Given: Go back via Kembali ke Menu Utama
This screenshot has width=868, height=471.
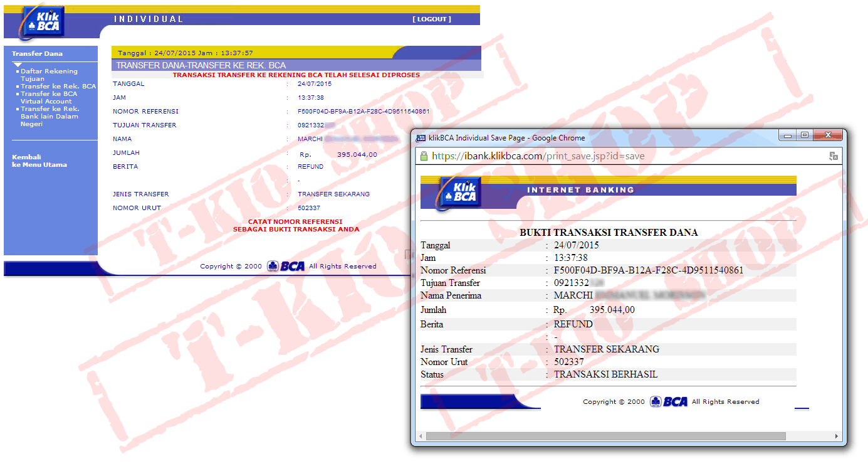Looking at the screenshot, I should click(39, 161).
